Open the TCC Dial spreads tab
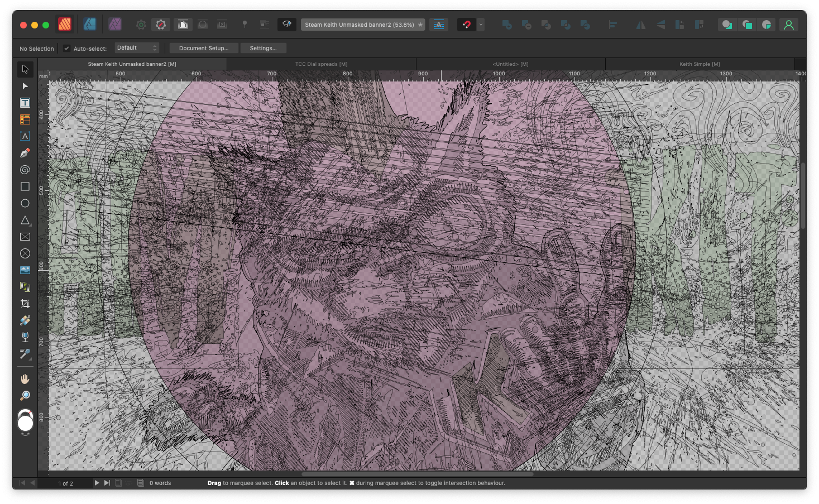This screenshot has height=504, width=819. 321,64
